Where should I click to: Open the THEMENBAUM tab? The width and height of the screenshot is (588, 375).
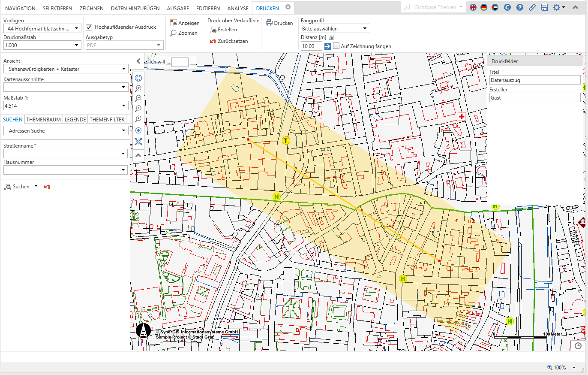[44, 120]
